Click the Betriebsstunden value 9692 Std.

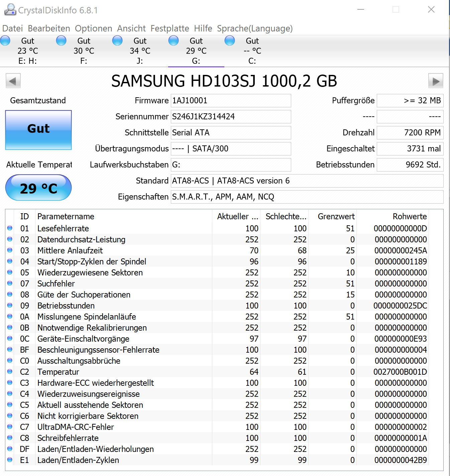coord(410,165)
